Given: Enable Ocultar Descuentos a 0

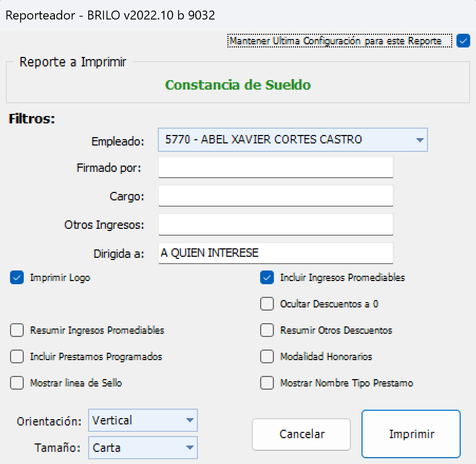Looking at the screenshot, I should coord(266,304).
